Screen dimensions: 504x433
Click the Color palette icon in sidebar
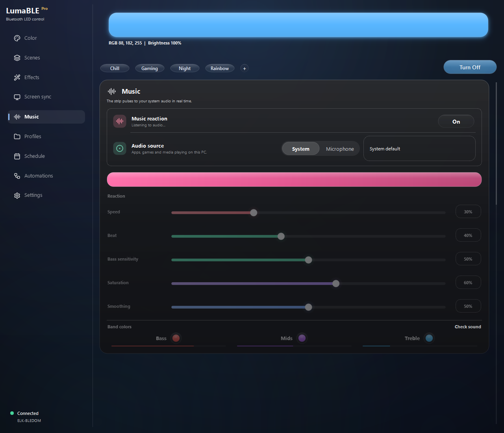17,38
